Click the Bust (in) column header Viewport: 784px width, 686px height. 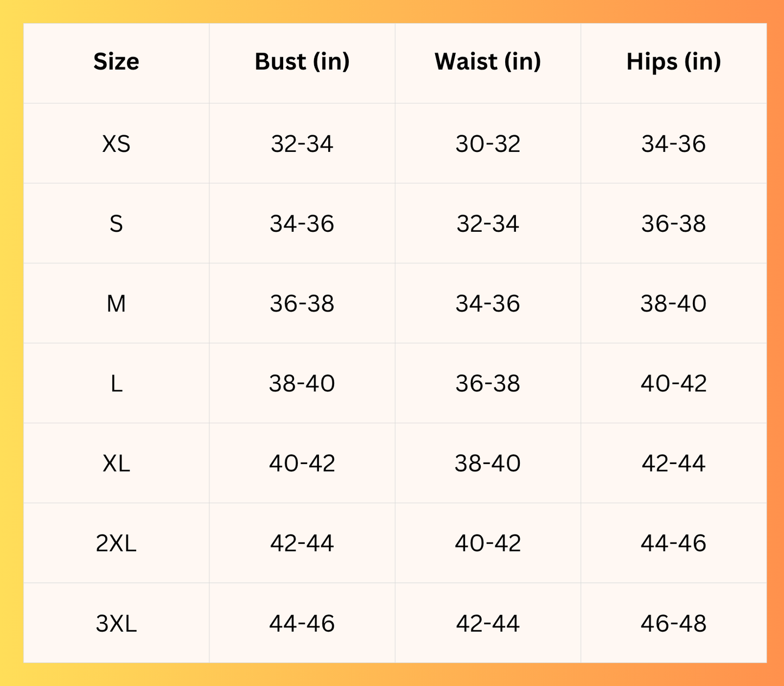pos(302,62)
